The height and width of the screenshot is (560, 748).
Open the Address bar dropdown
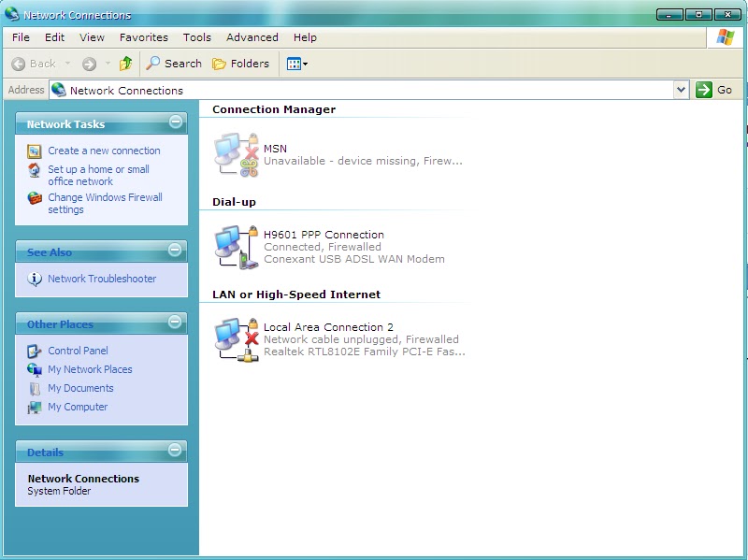(682, 90)
